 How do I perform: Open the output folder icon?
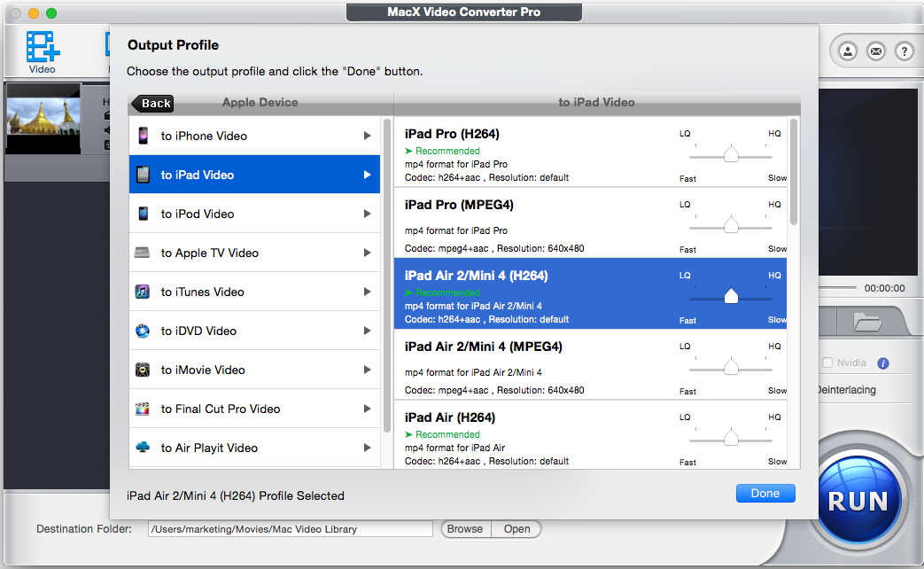point(867,322)
